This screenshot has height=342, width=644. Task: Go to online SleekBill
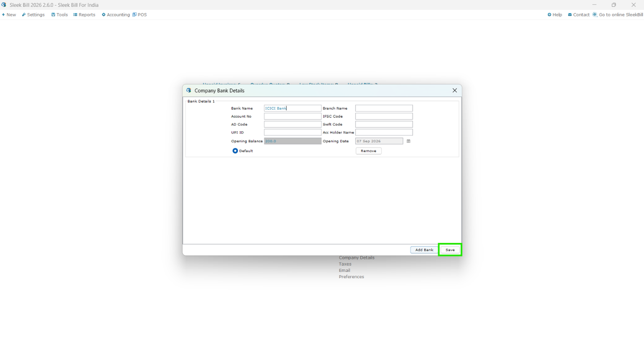coord(618,15)
